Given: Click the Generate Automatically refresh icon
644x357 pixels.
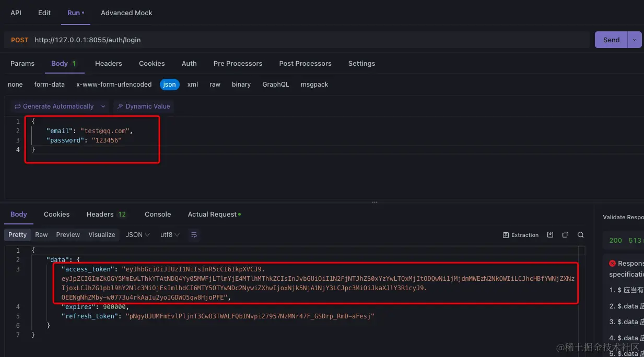Looking at the screenshot, I should 17,106.
